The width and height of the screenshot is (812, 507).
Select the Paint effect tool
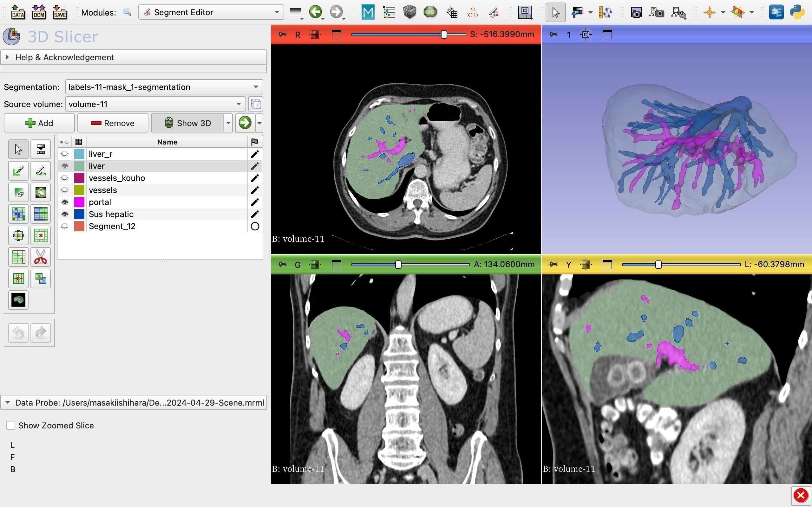click(x=18, y=171)
